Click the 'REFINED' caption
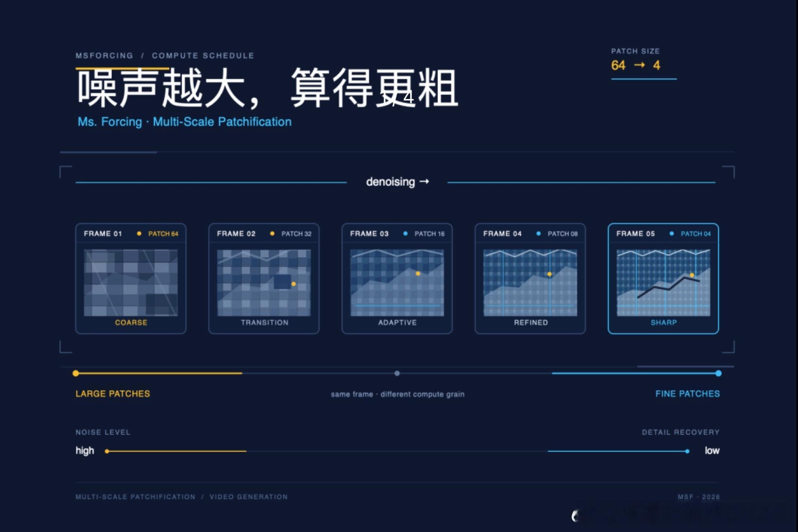798x532 pixels. pos(531,322)
